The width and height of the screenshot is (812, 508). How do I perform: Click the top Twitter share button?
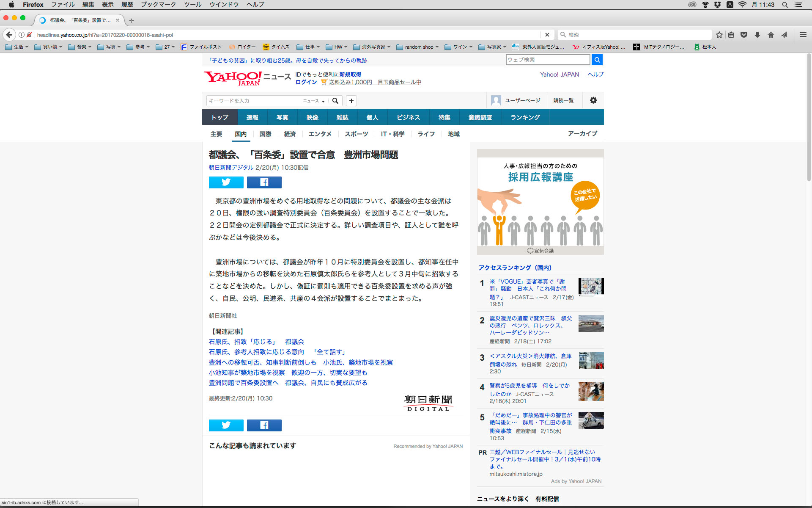click(226, 182)
